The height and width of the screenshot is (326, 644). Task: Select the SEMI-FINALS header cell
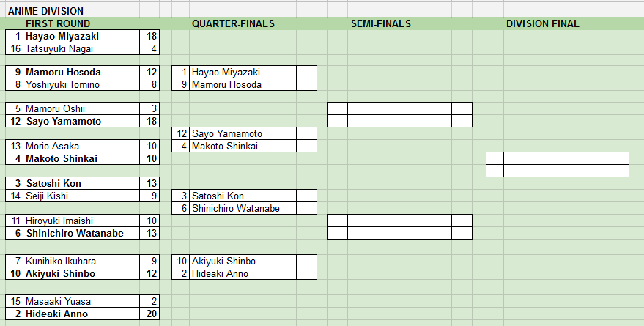pyautogui.click(x=381, y=24)
